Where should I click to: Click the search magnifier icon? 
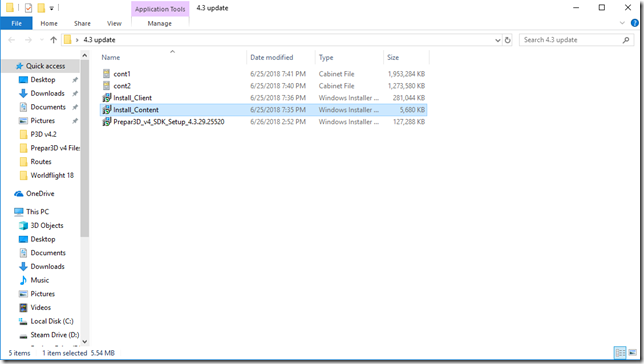626,40
